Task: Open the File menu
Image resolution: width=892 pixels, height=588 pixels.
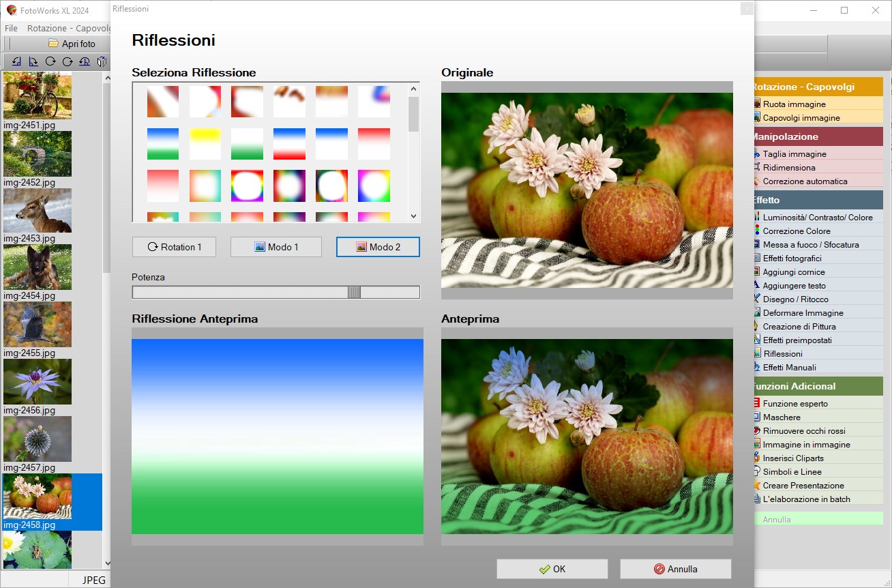Action: point(11,28)
